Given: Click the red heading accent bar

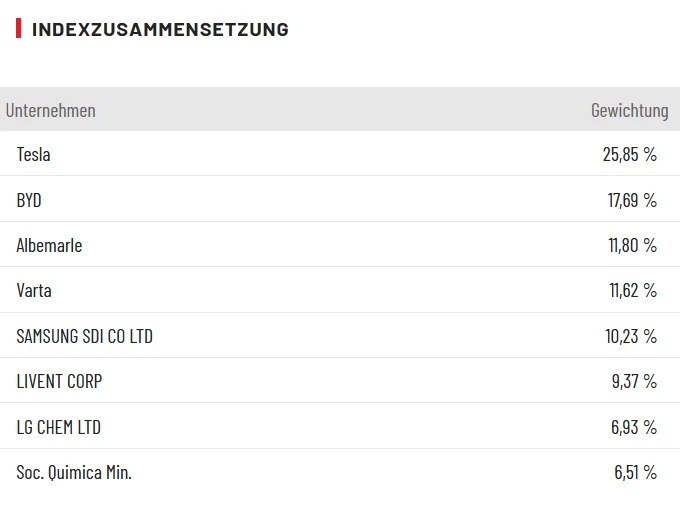Looking at the screenshot, I should (18, 28).
